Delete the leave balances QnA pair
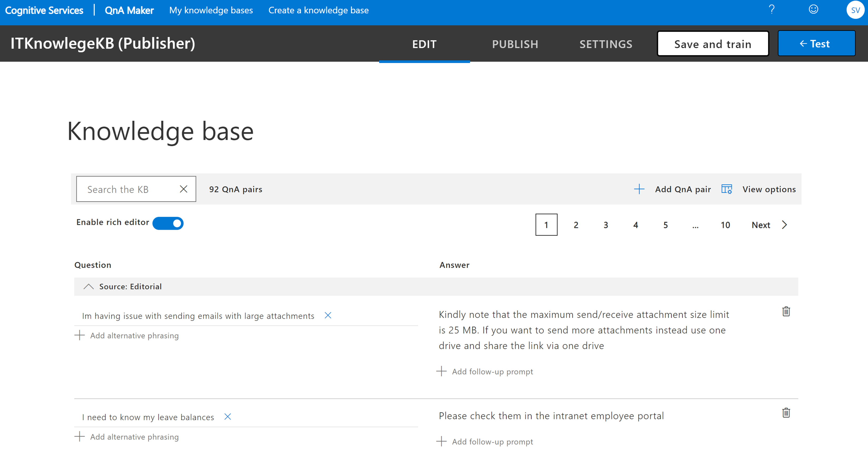The image size is (868, 462). click(786, 413)
